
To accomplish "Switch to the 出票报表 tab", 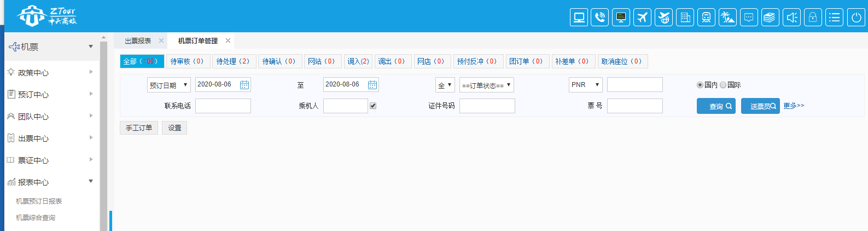I will tap(138, 41).
